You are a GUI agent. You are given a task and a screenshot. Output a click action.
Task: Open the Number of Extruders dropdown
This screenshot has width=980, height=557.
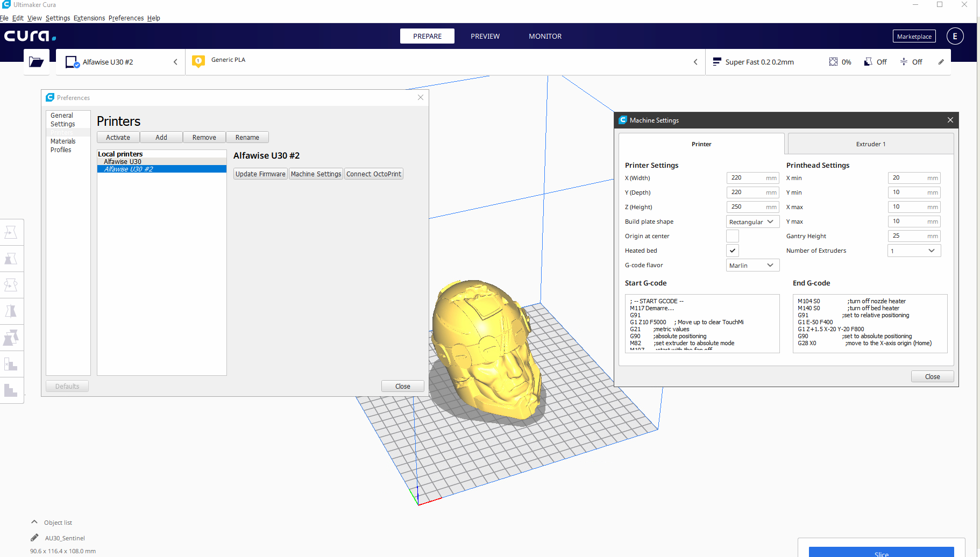[914, 251]
